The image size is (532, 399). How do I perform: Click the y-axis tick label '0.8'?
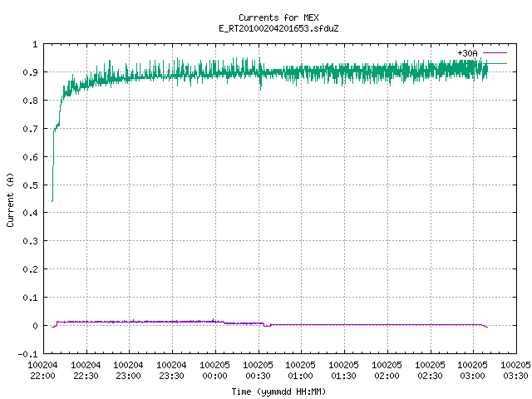click(30, 101)
